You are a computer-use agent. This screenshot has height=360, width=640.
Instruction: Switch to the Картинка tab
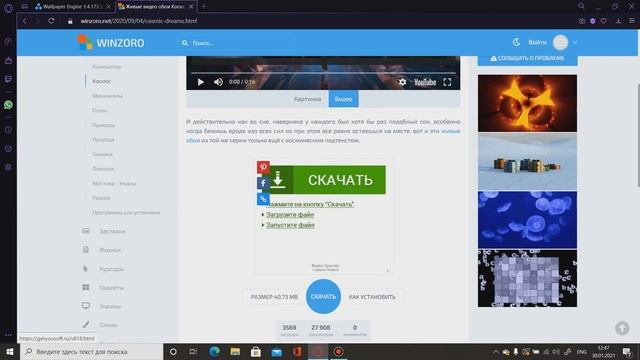(307, 99)
